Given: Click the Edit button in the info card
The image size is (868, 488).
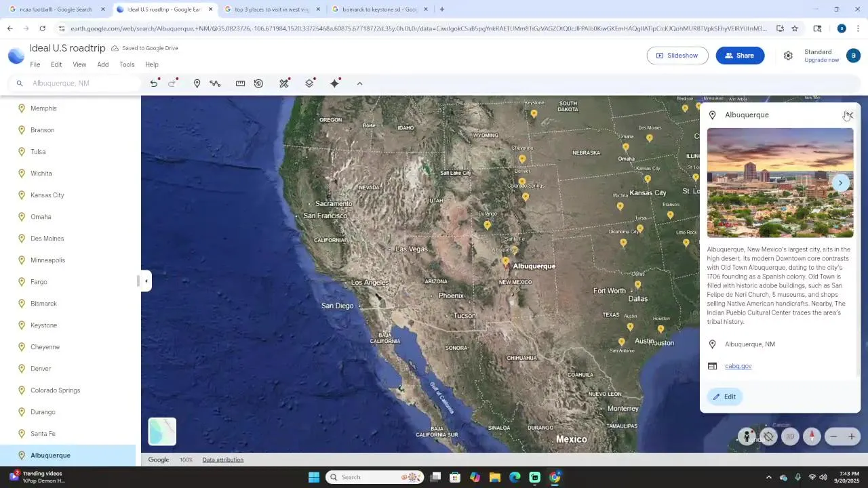Looking at the screenshot, I should 724,396.
